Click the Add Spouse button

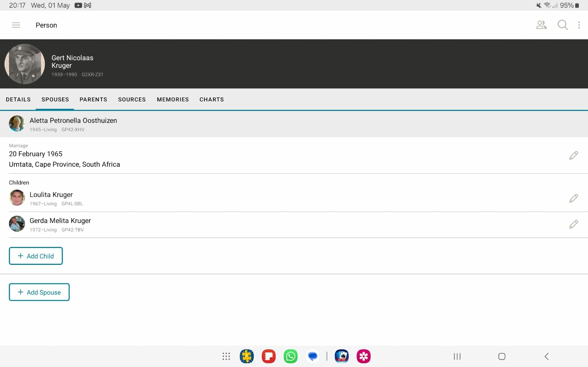pyautogui.click(x=39, y=292)
